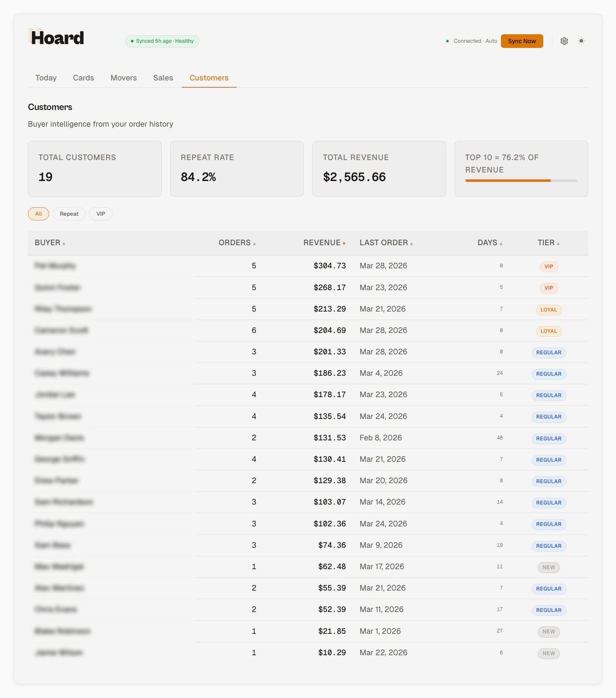Click the revenue cell $129.38
This screenshot has height=698, width=616.
tap(330, 481)
